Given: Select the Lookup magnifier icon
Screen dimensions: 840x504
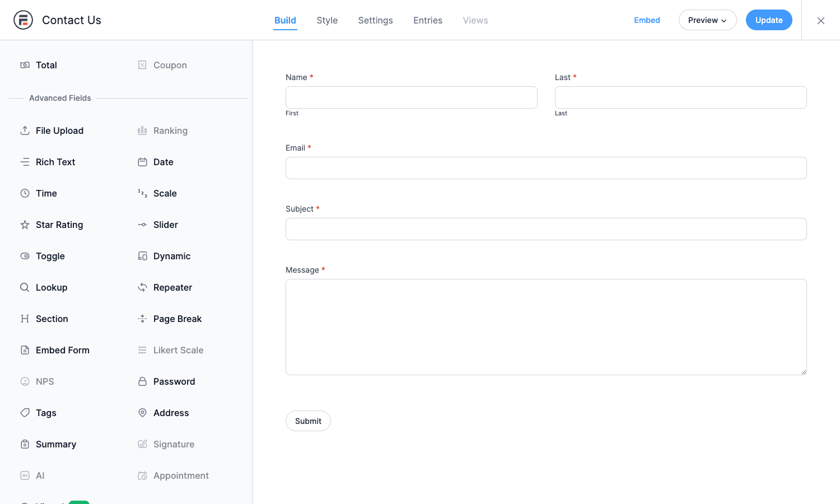Looking at the screenshot, I should pyautogui.click(x=25, y=287).
